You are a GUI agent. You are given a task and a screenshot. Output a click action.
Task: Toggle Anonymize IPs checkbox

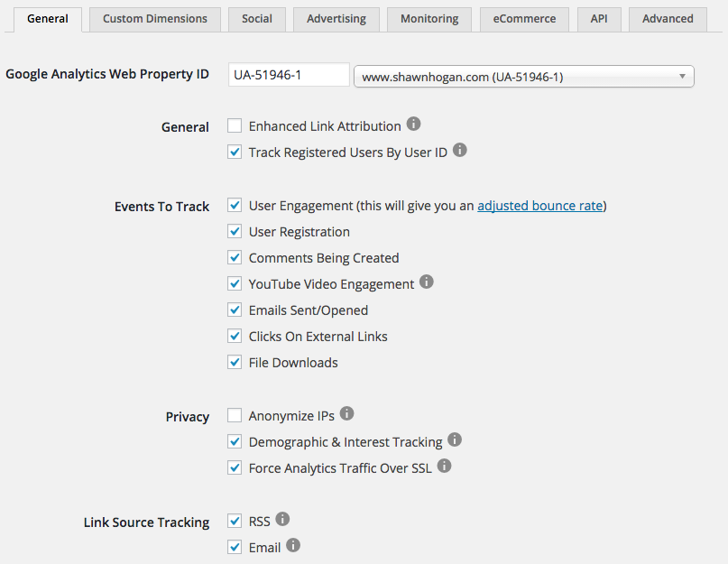235,416
